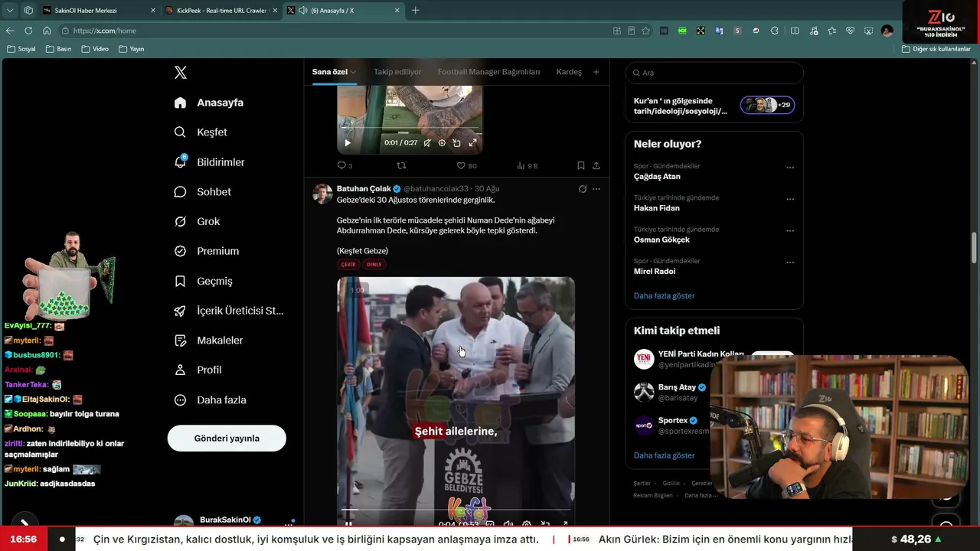Open the browser extensions puzzle icon
Image resolution: width=980 pixels, height=551 pixels.
774,31
